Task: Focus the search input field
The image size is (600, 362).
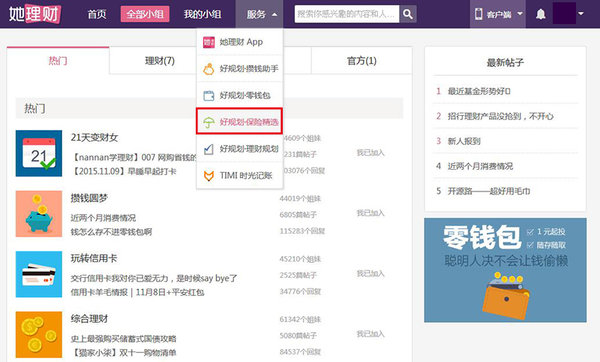Action: point(347,14)
